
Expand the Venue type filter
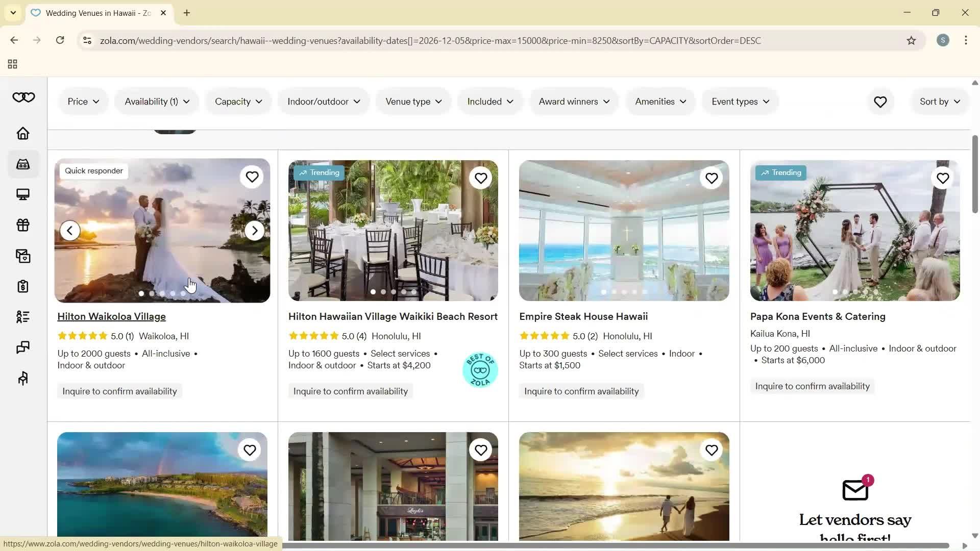413,101
